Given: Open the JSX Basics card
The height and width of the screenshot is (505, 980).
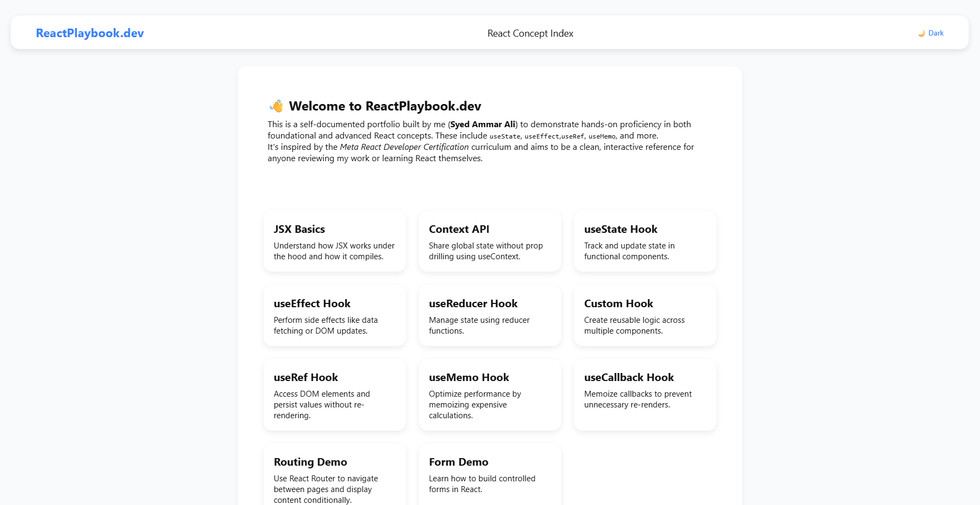Looking at the screenshot, I should [334, 241].
